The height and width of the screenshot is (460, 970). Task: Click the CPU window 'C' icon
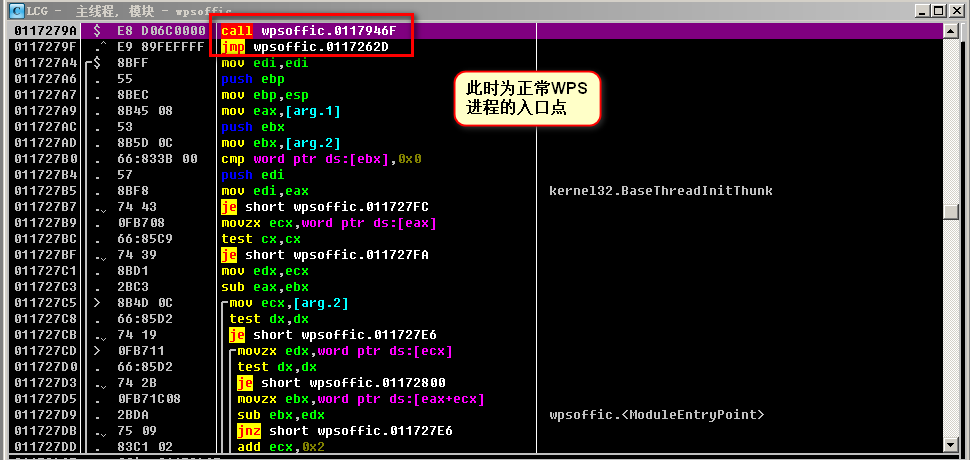point(17,11)
